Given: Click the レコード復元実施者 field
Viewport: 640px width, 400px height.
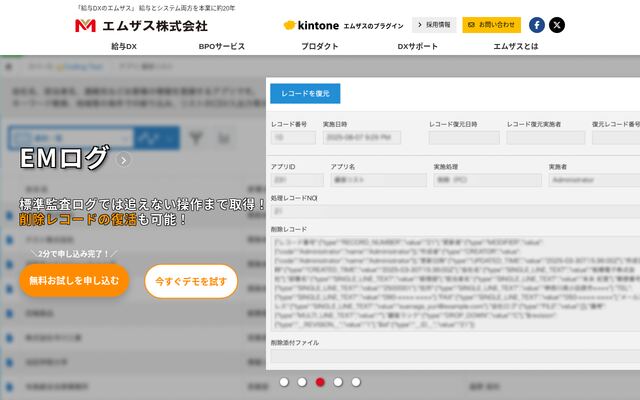Looking at the screenshot, I should pyautogui.click(x=546, y=138).
